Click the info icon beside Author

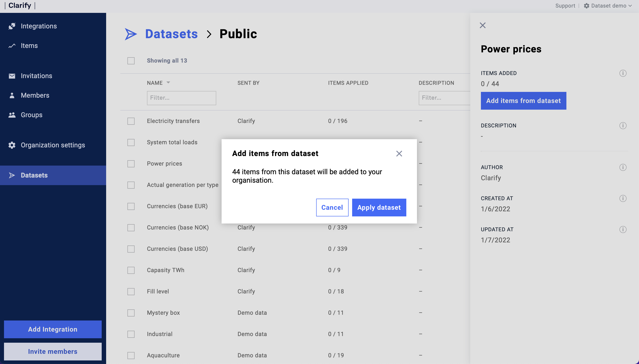pos(623,167)
